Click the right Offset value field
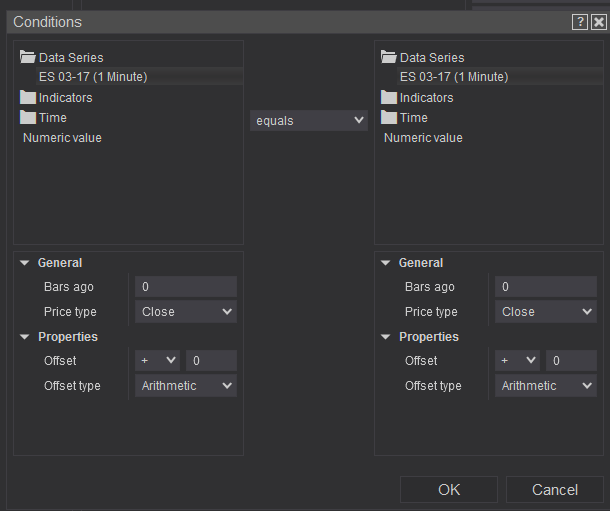 (x=570, y=360)
